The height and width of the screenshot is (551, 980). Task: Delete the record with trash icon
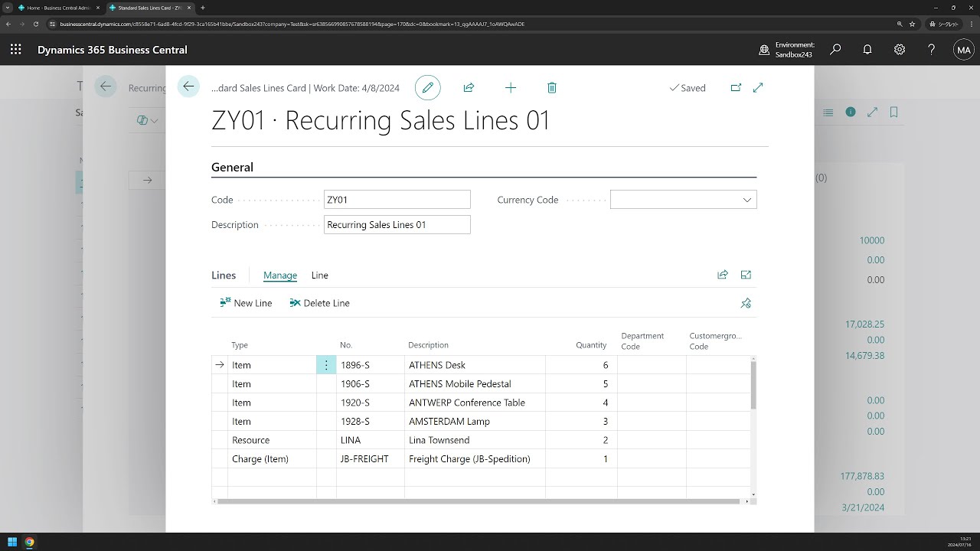[552, 88]
